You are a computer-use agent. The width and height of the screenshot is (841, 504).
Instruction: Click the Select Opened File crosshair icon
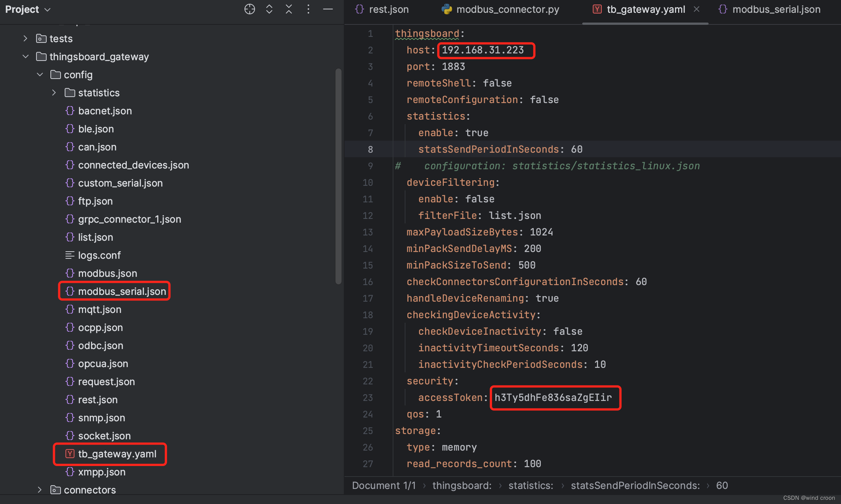[x=249, y=9]
